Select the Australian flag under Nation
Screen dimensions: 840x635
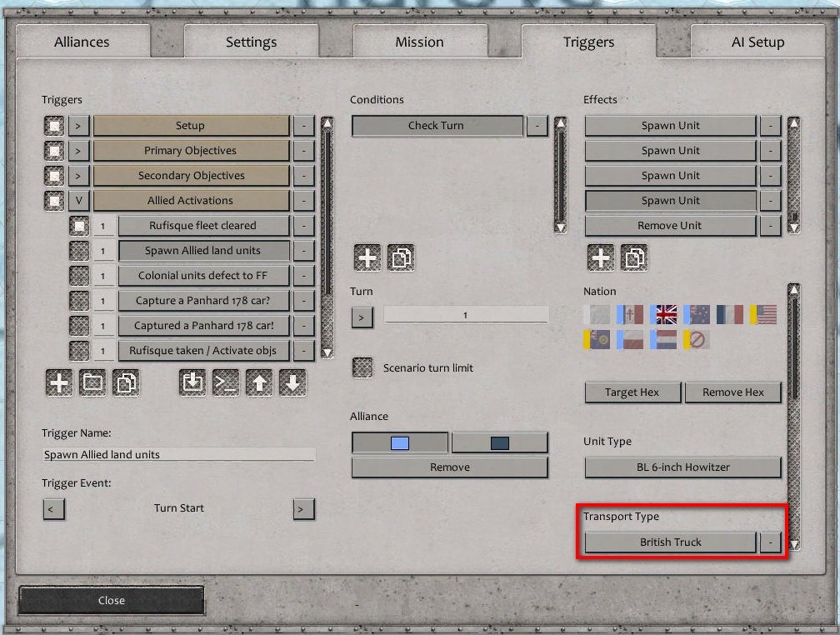(697, 314)
